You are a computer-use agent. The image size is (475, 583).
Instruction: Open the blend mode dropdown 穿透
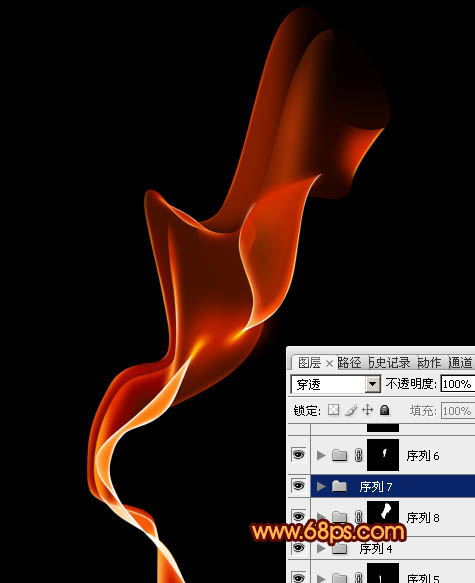[336, 384]
